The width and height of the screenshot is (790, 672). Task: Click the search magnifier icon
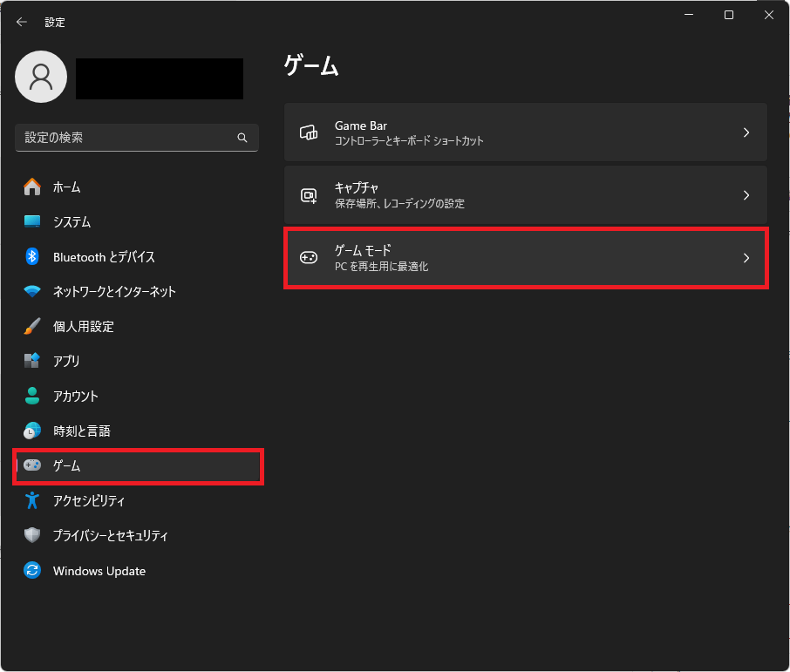(x=242, y=138)
